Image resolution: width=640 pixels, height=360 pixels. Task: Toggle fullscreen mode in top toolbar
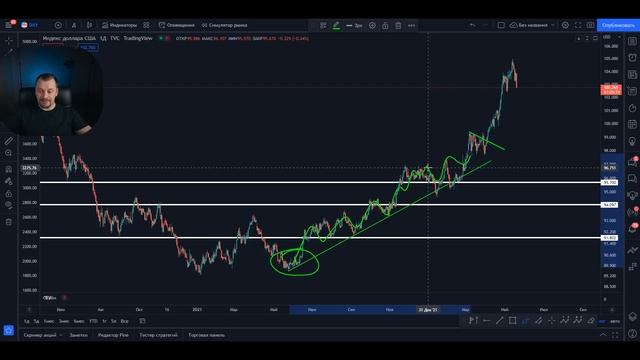pos(578,25)
